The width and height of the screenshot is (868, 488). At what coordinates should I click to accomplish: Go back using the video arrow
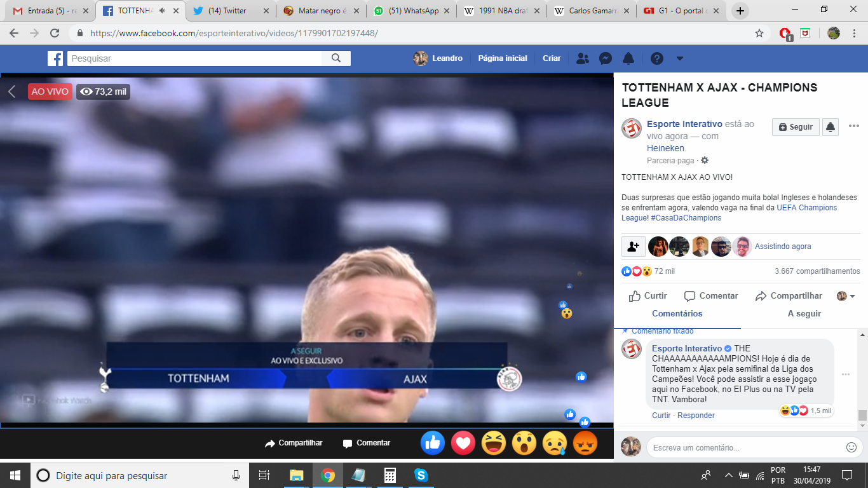11,91
